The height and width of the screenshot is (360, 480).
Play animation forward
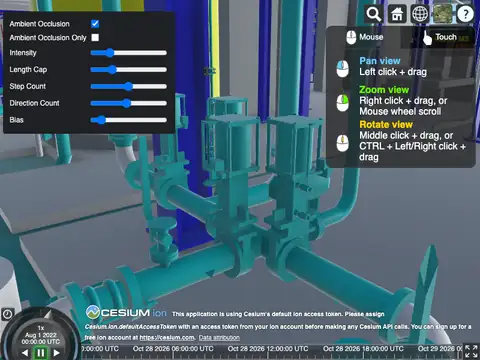pyautogui.click(x=56, y=353)
